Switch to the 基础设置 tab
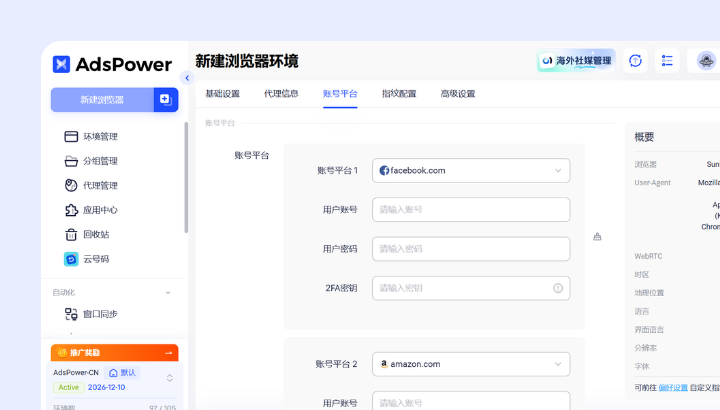The width and height of the screenshot is (720, 410). tap(223, 94)
